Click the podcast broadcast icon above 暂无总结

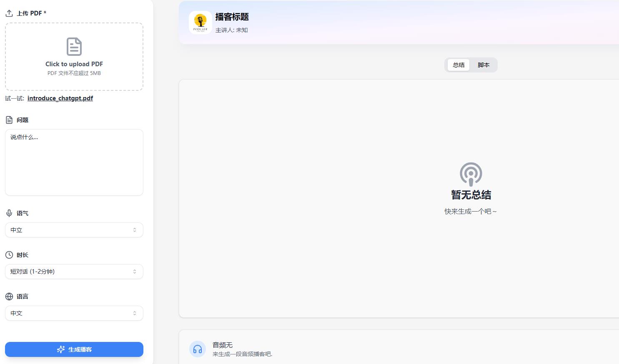click(471, 174)
